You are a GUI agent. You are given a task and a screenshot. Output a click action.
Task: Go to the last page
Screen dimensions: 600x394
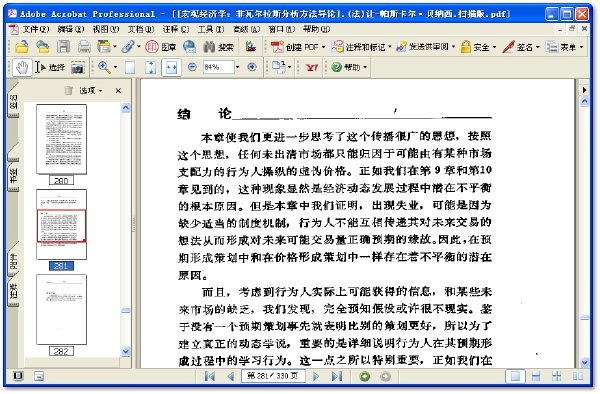point(336,376)
